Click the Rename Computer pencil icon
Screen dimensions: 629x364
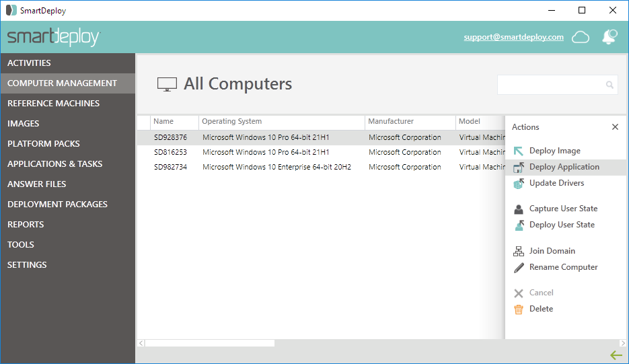(x=519, y=268)
